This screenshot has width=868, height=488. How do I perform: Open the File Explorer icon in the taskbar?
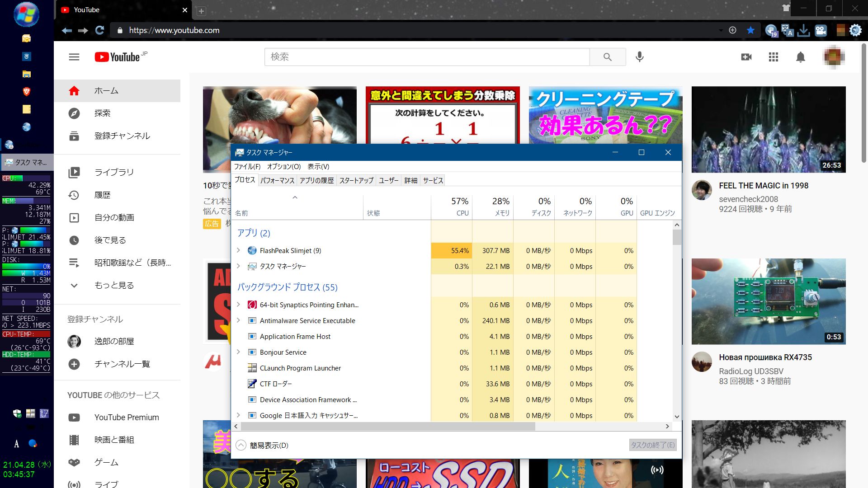pos(27,74)
